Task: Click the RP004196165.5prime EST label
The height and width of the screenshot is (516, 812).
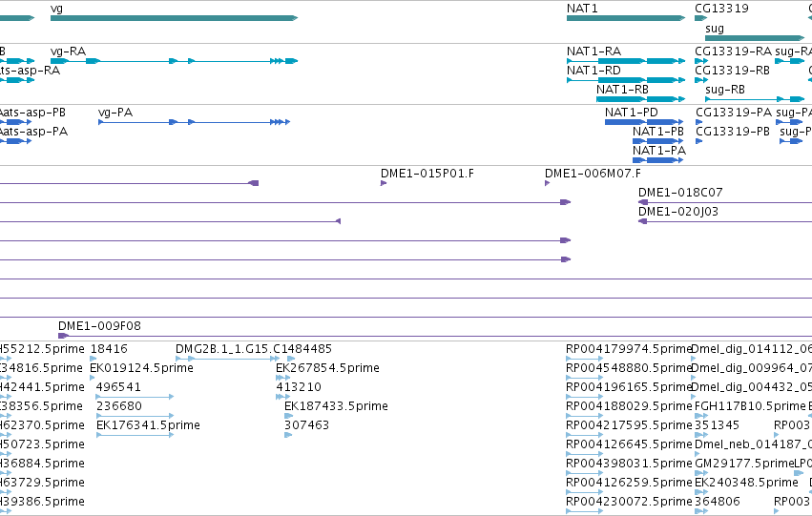Action: pos(629,387)
